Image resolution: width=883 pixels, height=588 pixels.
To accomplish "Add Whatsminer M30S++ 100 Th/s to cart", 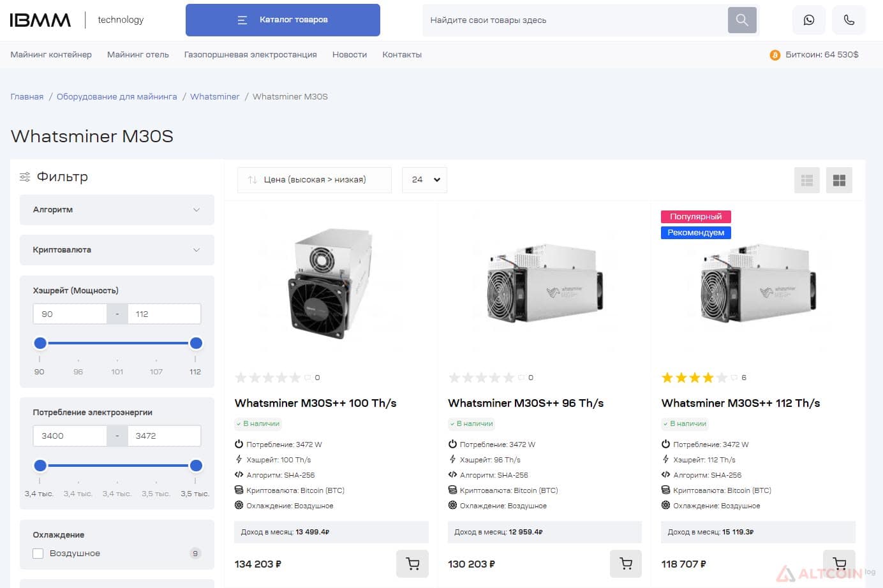I will (413, 564).
